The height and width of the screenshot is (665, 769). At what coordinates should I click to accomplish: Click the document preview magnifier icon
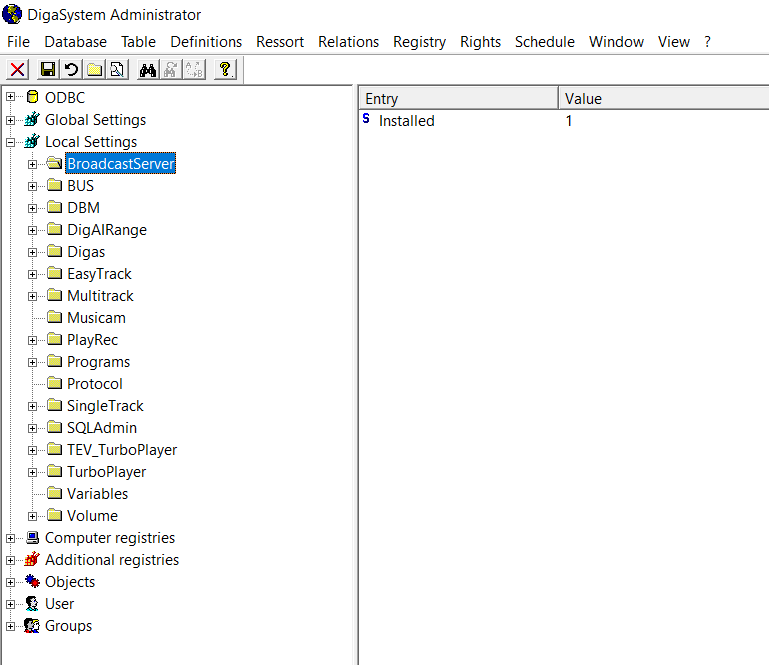click(x=117, y=69)
